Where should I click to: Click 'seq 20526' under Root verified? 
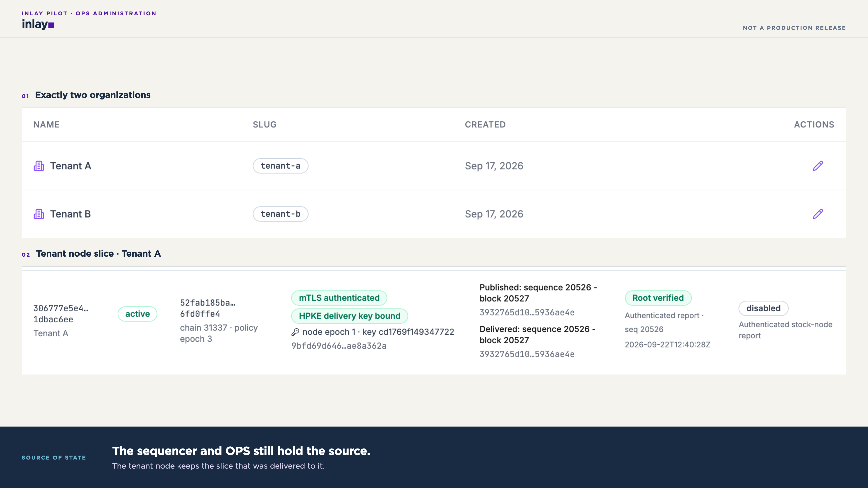pyautogui.click(x=644, y=330)
